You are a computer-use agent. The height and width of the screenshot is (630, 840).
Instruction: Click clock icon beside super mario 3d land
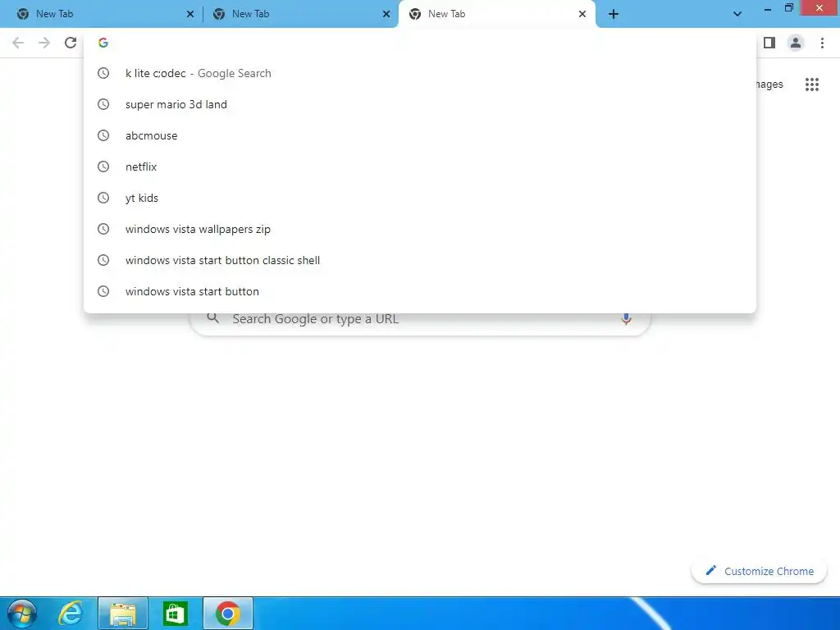(x=103, y=104)
